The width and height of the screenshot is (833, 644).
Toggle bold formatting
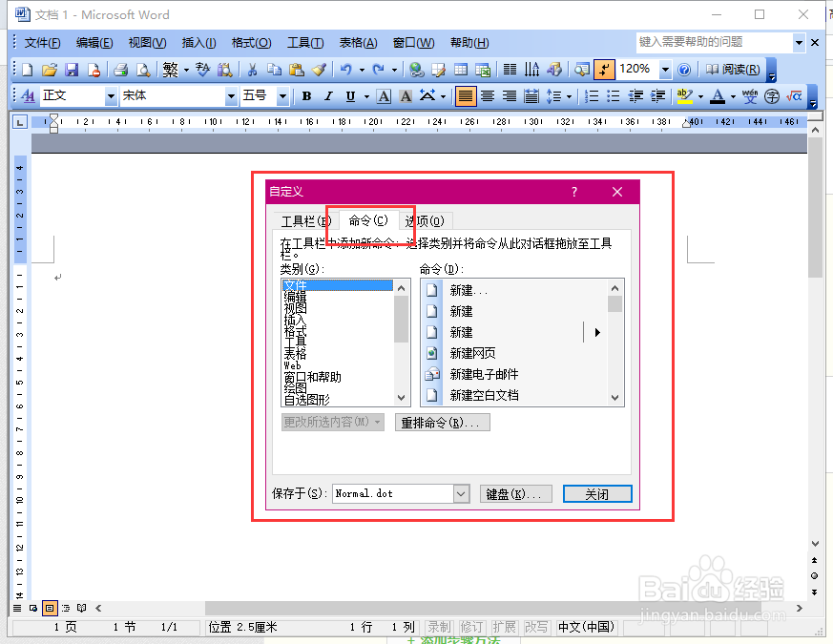tap(305, 95)
